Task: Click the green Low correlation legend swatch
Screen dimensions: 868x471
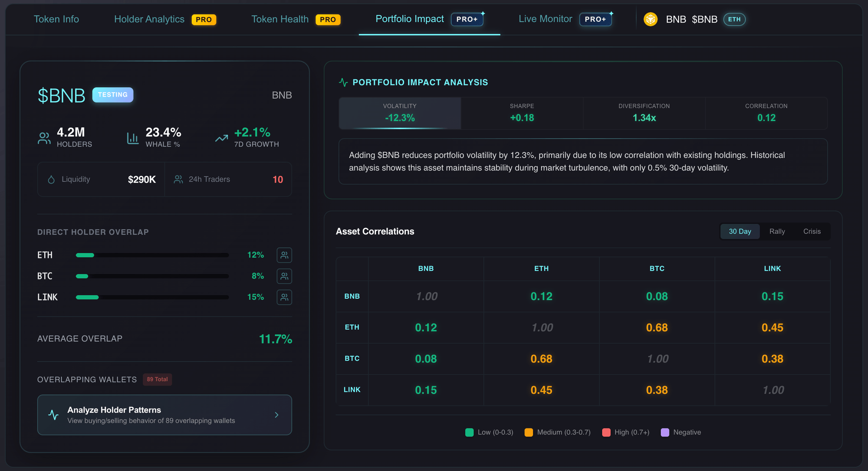Action: click(x=469, y=433)
